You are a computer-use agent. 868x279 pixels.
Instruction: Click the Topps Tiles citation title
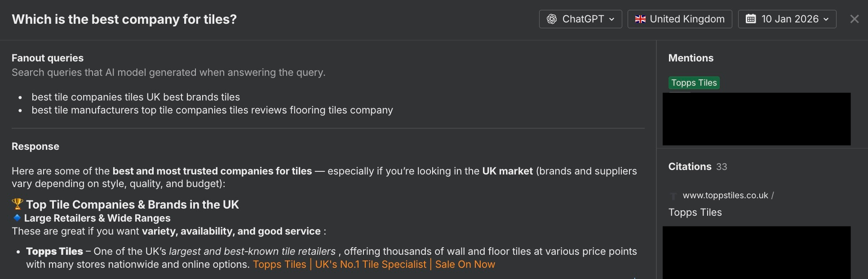coord(695,213)
